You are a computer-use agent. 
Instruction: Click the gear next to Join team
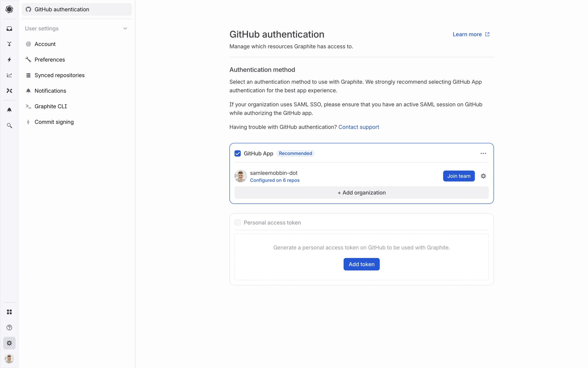[483, 176]
